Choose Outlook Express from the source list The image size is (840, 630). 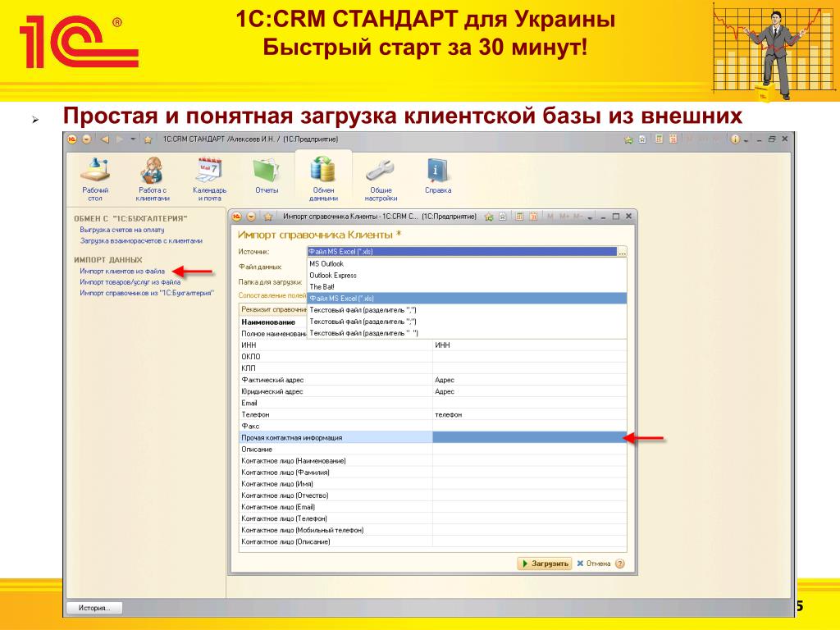tap(467, 276)
